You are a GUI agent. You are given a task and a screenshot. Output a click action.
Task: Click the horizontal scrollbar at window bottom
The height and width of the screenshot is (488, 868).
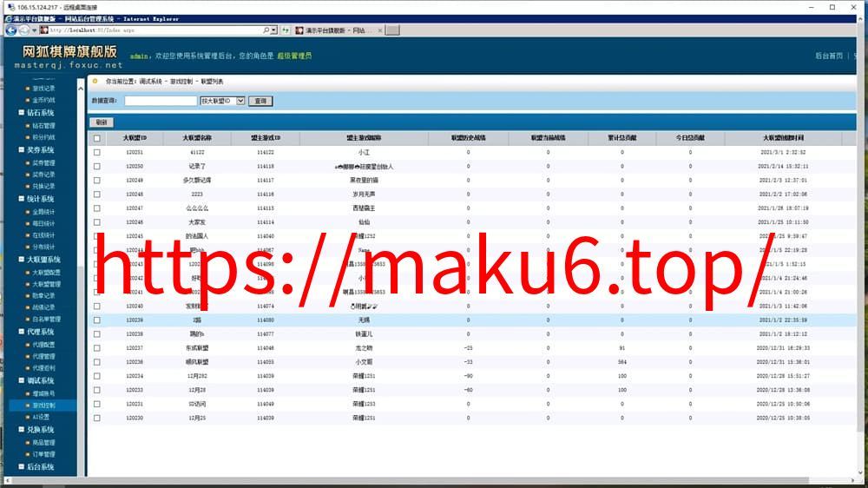410,480
